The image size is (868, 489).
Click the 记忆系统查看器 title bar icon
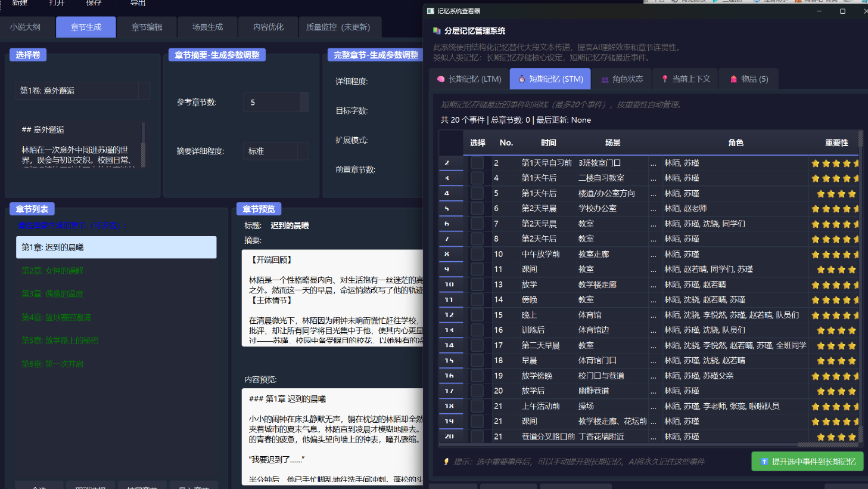431,11
